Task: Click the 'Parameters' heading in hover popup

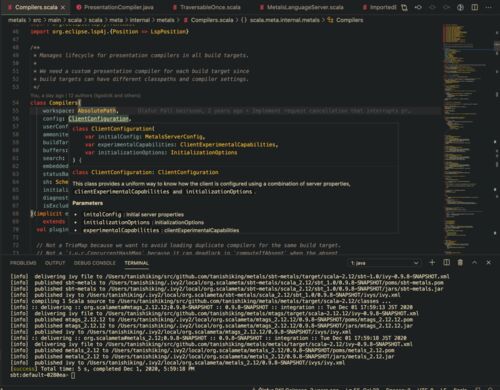Action: pyautogui.click(x=88, y=203)
